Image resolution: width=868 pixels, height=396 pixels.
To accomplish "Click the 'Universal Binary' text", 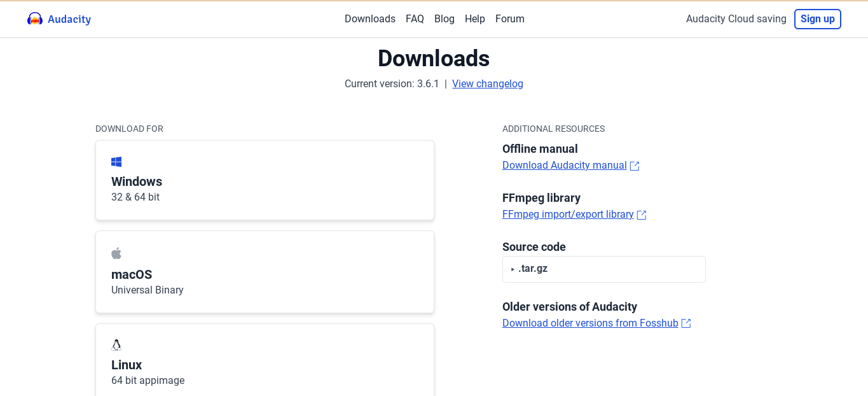I will pyautogui.click(x=148, y=290).
